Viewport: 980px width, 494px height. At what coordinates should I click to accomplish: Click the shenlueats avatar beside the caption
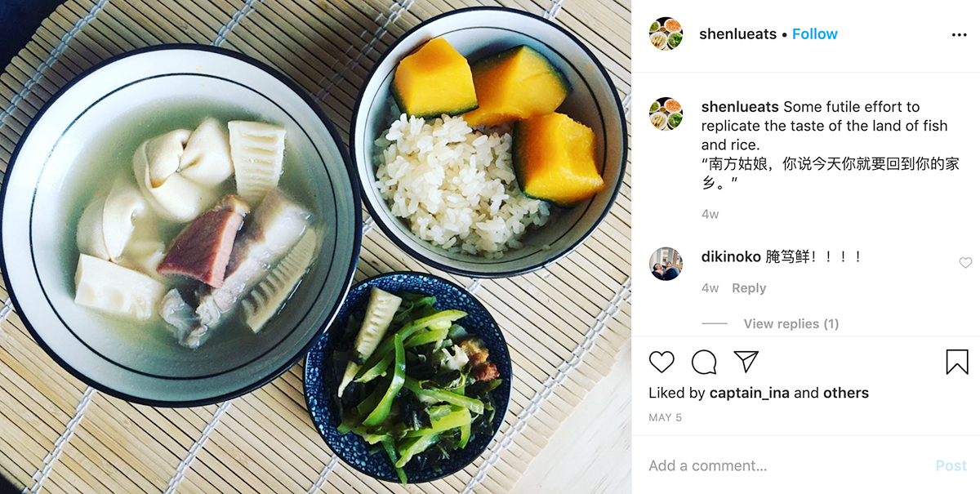pos(666,113)
